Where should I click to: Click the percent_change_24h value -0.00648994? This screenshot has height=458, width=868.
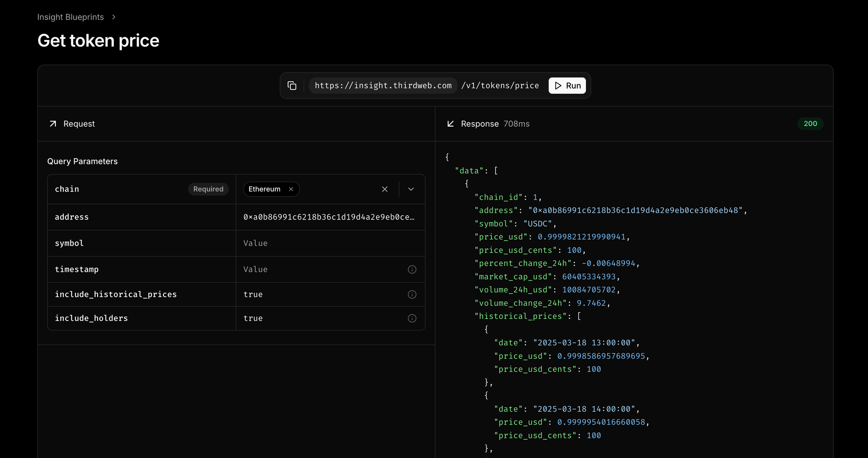[608, 263]
